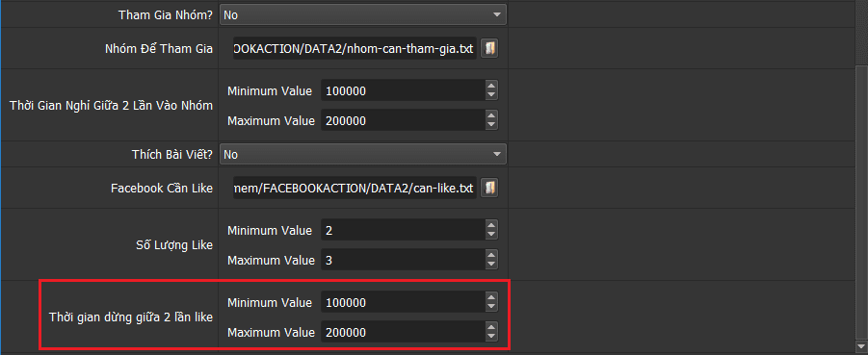Screen dimensions: 868x355
Task: Decrease Số Lượng Like maximum value
Action: click(x=491, y=265)
